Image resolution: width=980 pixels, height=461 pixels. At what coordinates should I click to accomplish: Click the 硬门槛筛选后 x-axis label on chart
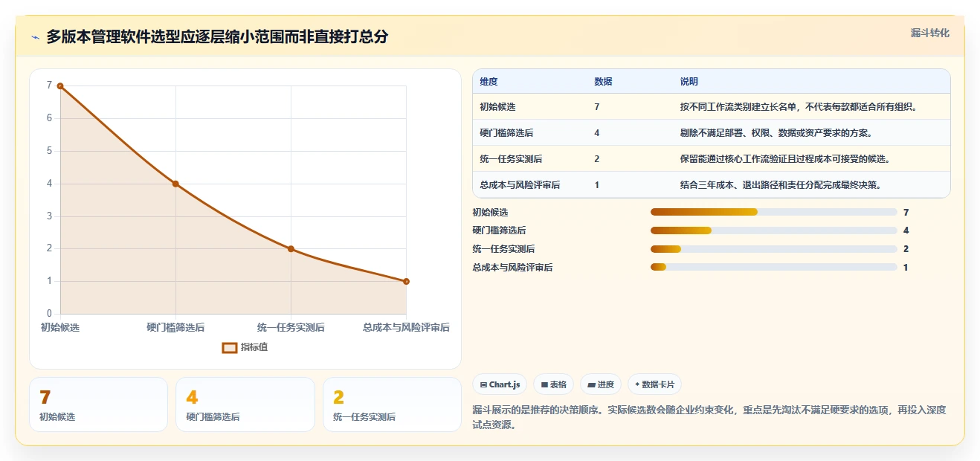[175, 328]
